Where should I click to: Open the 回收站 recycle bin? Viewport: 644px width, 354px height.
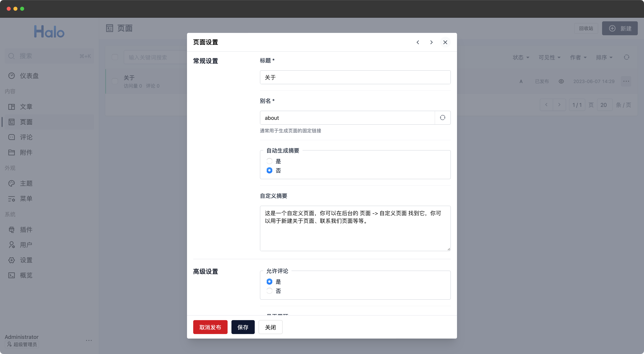pos(586,29)
